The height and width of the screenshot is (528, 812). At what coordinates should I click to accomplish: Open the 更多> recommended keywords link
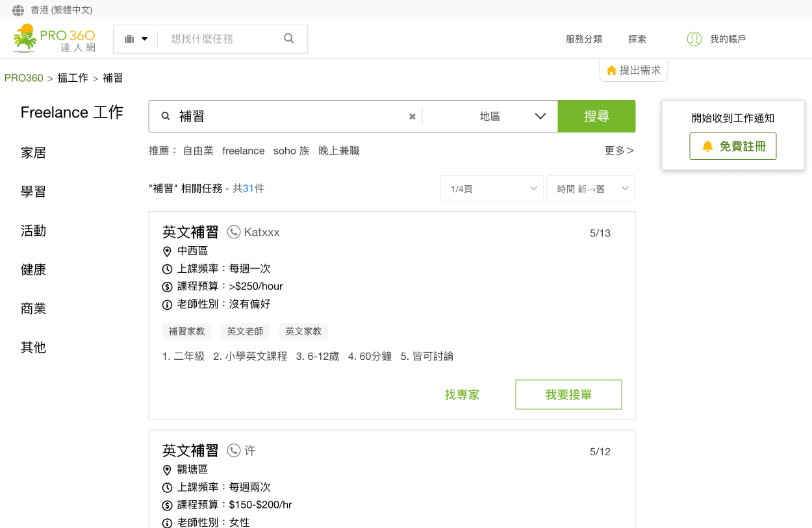click(x=618, y=150)
